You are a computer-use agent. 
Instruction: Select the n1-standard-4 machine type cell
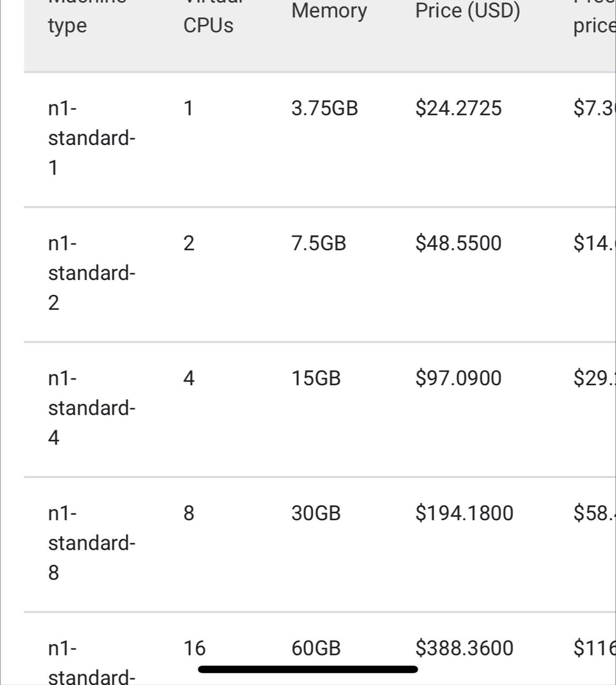pyautogui.click(x=91, y=408)
